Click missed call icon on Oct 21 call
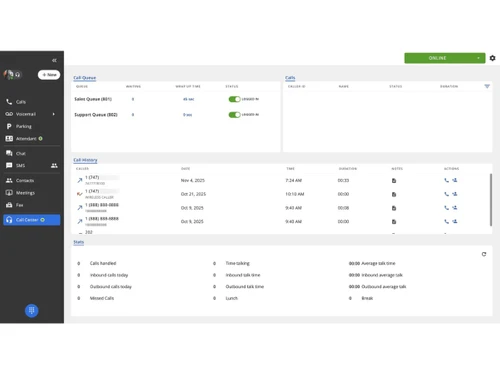The image size is (500, 375). coord(80,194)
